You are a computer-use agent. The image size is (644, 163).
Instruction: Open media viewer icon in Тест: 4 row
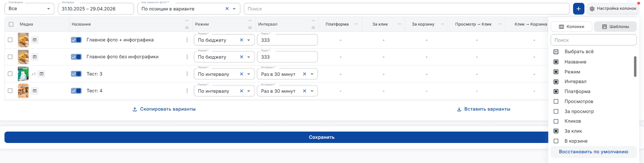[x=35, y=91]
